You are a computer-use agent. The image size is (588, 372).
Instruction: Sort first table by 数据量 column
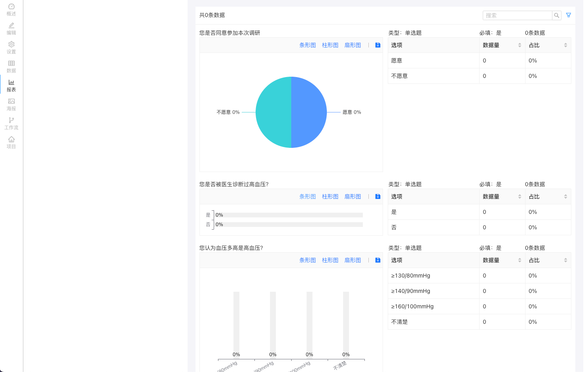[520, 45]
